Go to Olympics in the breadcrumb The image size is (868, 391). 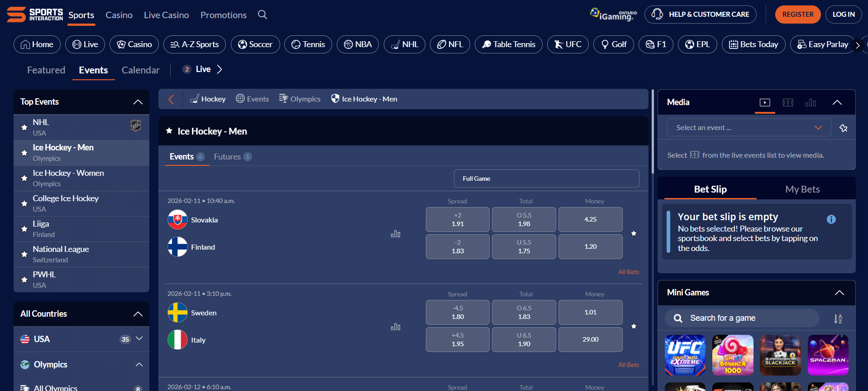(300, 99)
